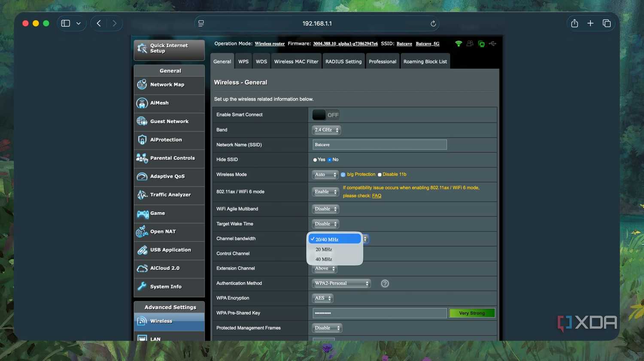Open Authentication Method dropdown

(341, 283)
